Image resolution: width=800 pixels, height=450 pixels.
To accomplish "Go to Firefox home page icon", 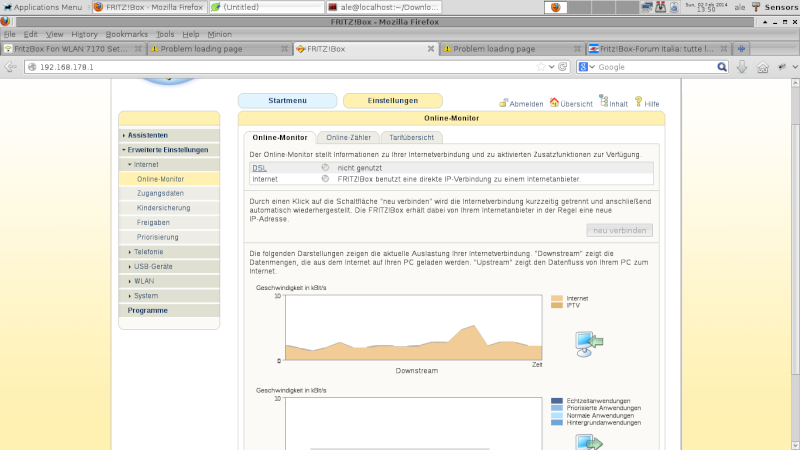I will pos(762,67).
